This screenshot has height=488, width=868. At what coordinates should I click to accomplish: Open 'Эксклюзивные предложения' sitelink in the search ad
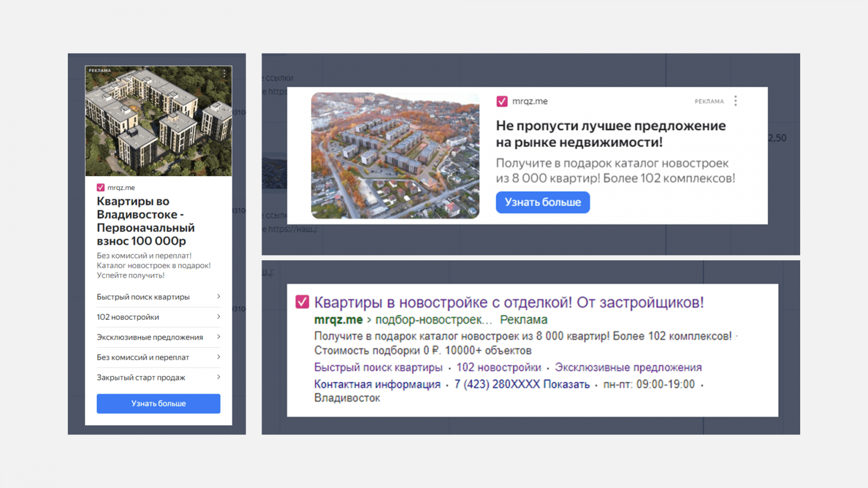[628, 368]
